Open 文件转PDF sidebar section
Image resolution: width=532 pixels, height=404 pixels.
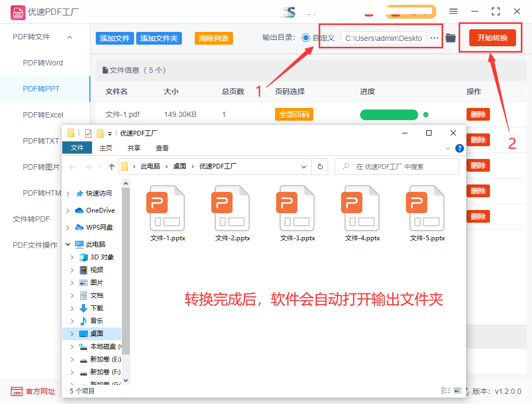(31, 219)
